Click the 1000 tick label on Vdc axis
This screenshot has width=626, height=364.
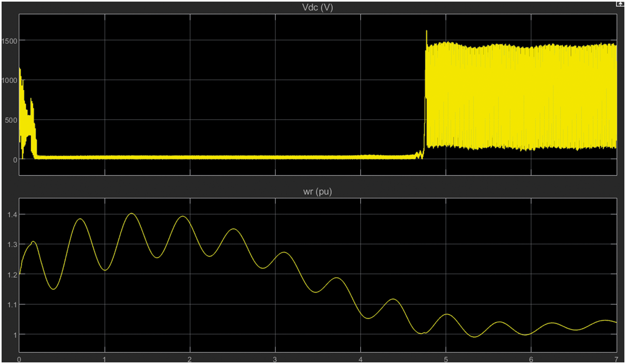(x=9, y=80)
